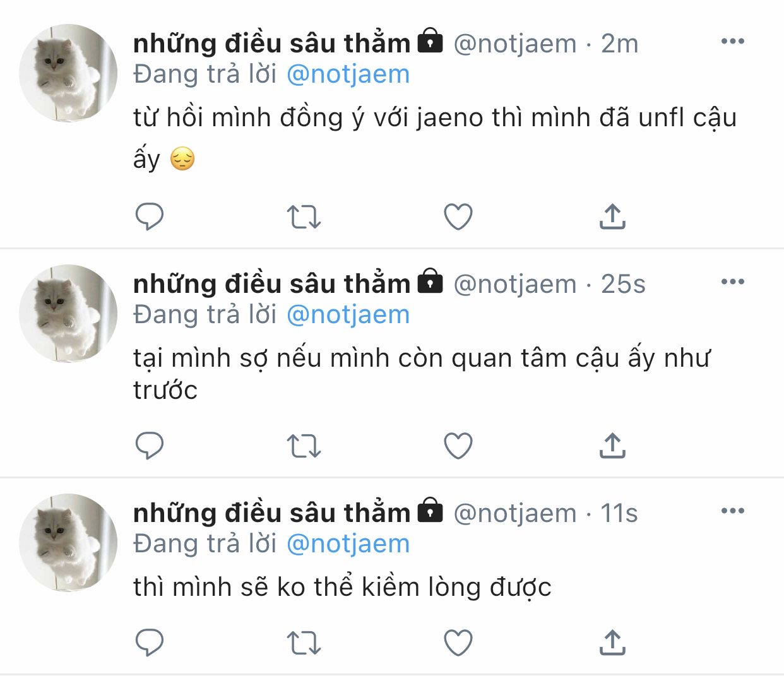784x676 pixels.
Task: Open the tweet text "thì mình sẽ ko thể kiềm lòng được"
Action: tap(342, 587)
